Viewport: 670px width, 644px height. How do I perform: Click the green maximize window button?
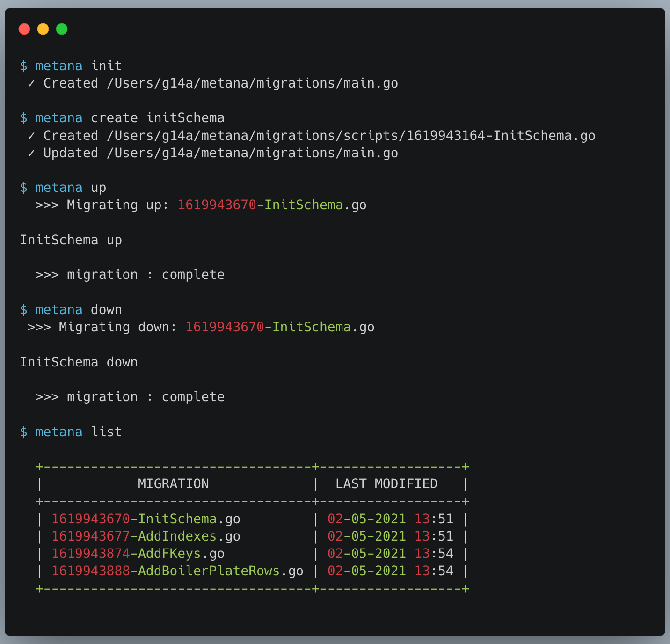(x=62, y=29)
